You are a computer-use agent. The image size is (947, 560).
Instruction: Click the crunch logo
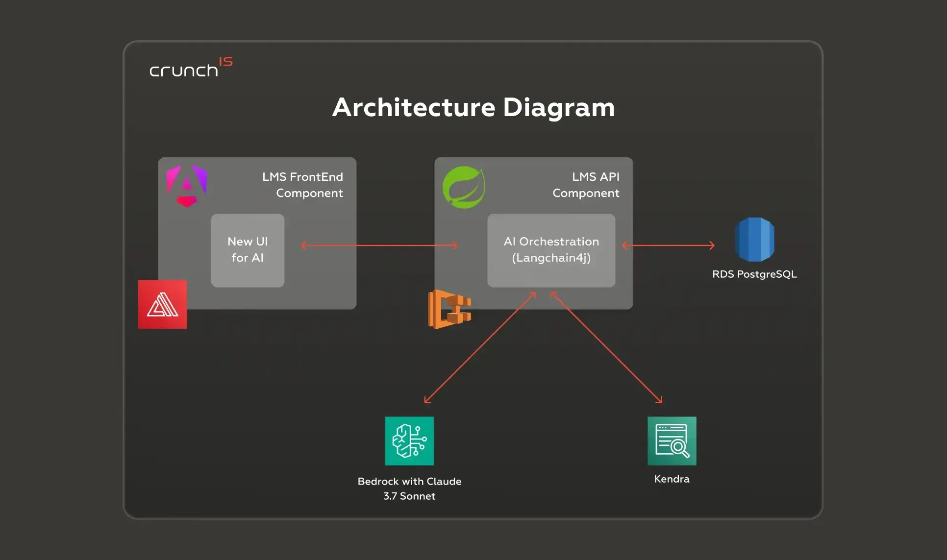coord(191,67)
